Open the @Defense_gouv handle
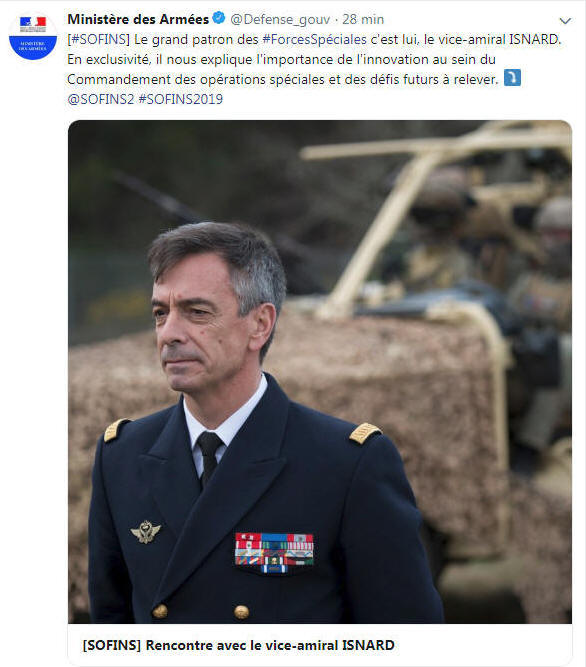The image size is (586, 667). (280, 20)
